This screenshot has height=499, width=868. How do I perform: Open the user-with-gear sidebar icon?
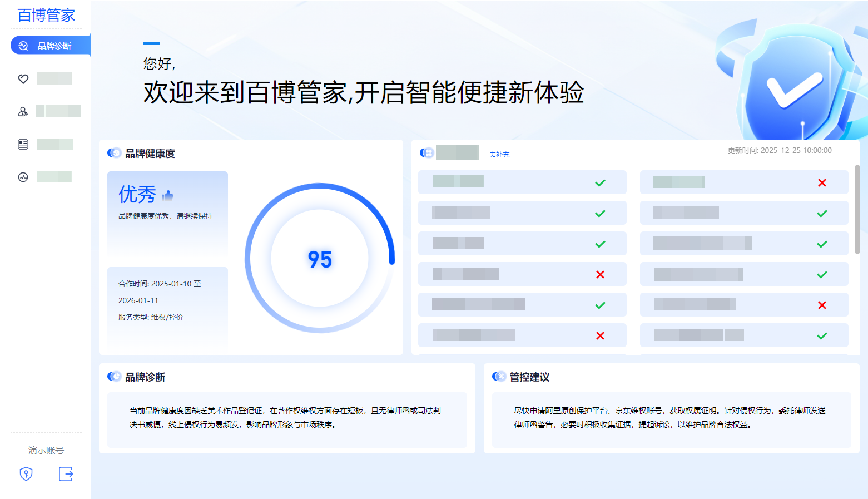click(x=23, y=112)
